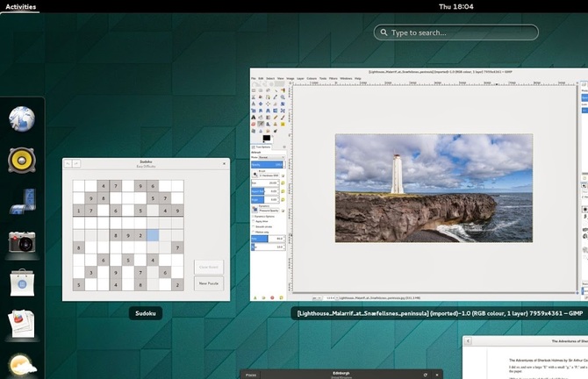588x379 pixels.
Task: Click the New Puzzle button in Sudoku
Action: (x=209, y=283)
